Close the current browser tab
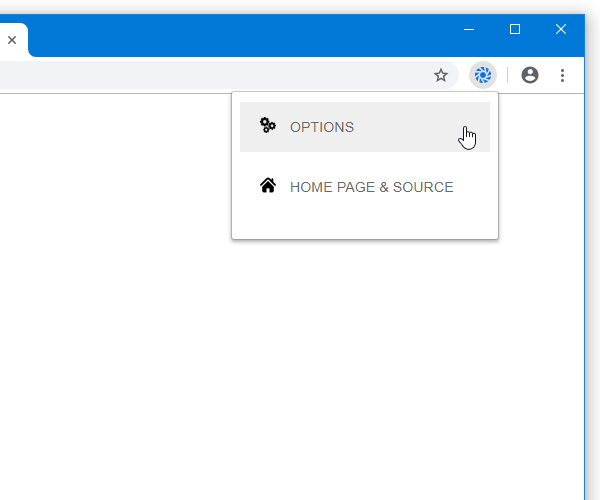The image size is (600, 500). point(12,40)
